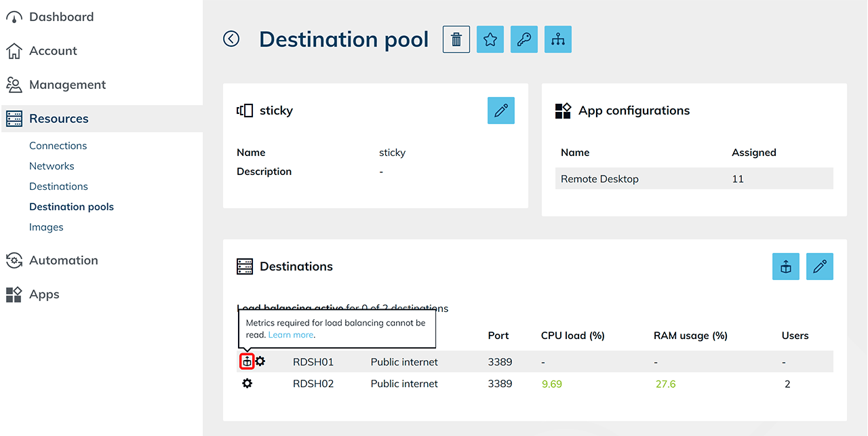Click the star favorite icon button
868x436 pixels.
click(490, 39)
